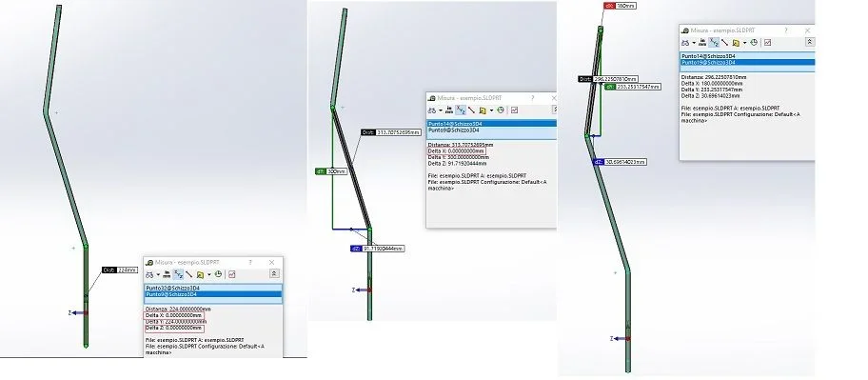Click help question mark in Punto32 Misura dialog
This screenshot has width=868, height=380.
coord(250,262)
